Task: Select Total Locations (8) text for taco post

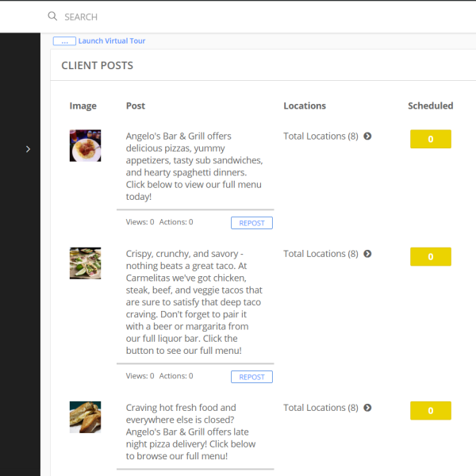Action: tap(321, 254)
